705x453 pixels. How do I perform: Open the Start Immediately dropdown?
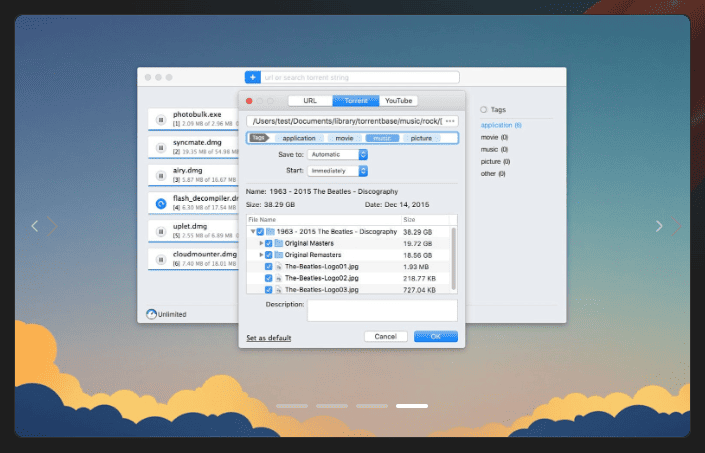(338, 171)
